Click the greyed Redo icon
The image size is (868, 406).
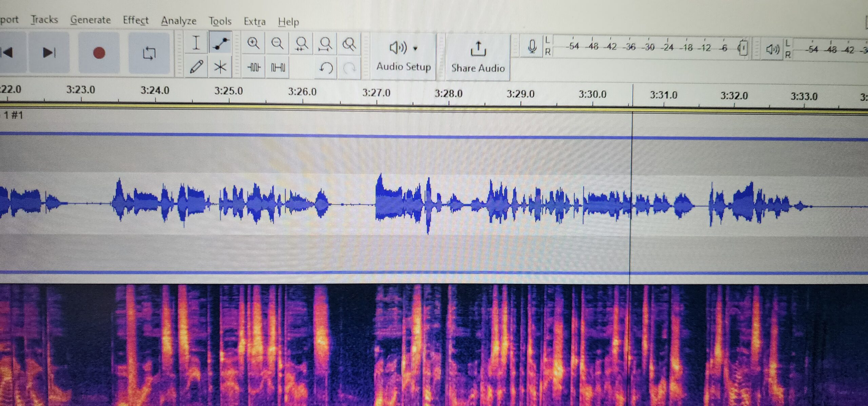[349, 69]
